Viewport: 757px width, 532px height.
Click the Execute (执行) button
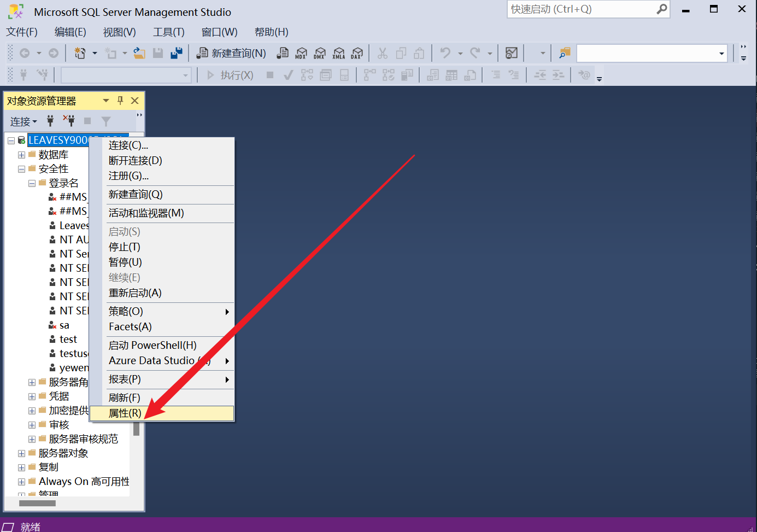230,75
